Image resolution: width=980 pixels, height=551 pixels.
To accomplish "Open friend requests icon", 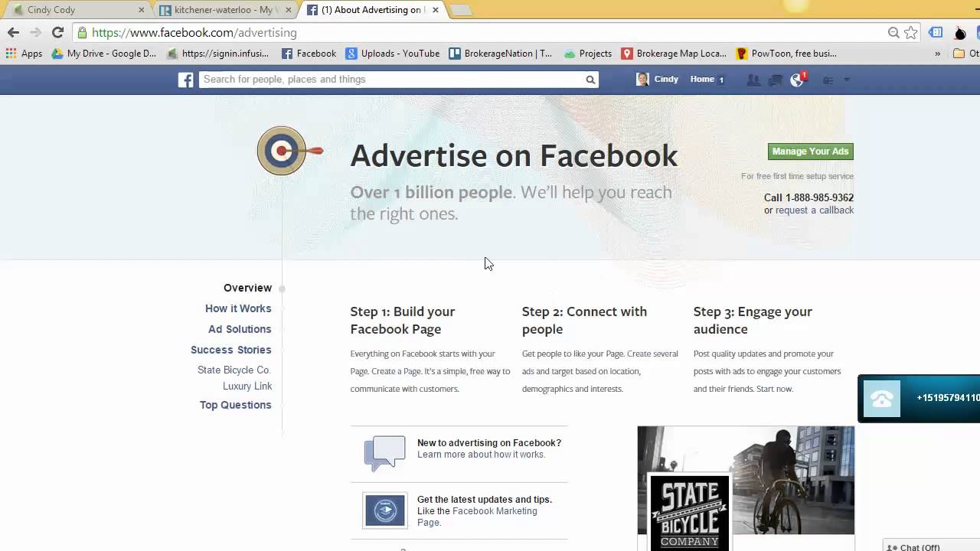I will [753, 80].
